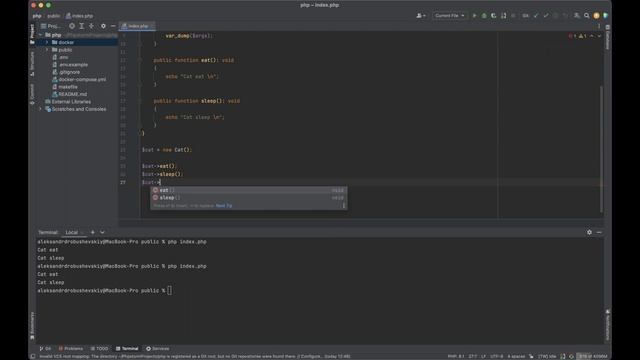
Task: Open Notifications side tool window
Action: (608, 324)
